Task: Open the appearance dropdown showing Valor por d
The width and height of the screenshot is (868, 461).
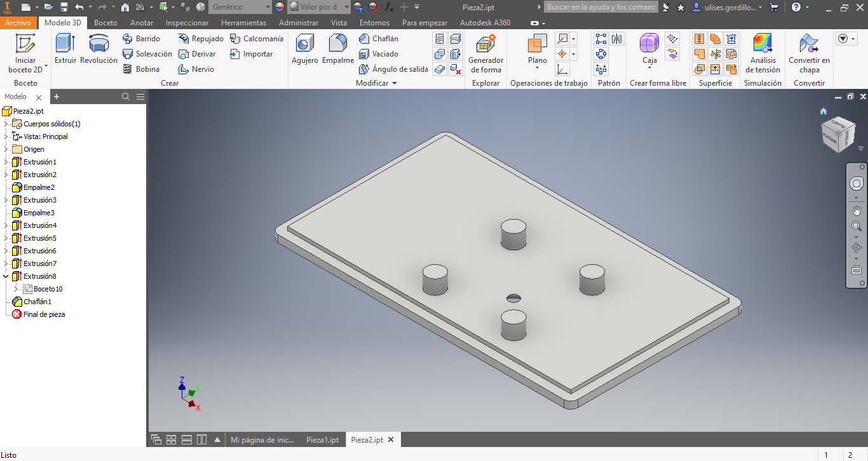Action: point(319,7)
